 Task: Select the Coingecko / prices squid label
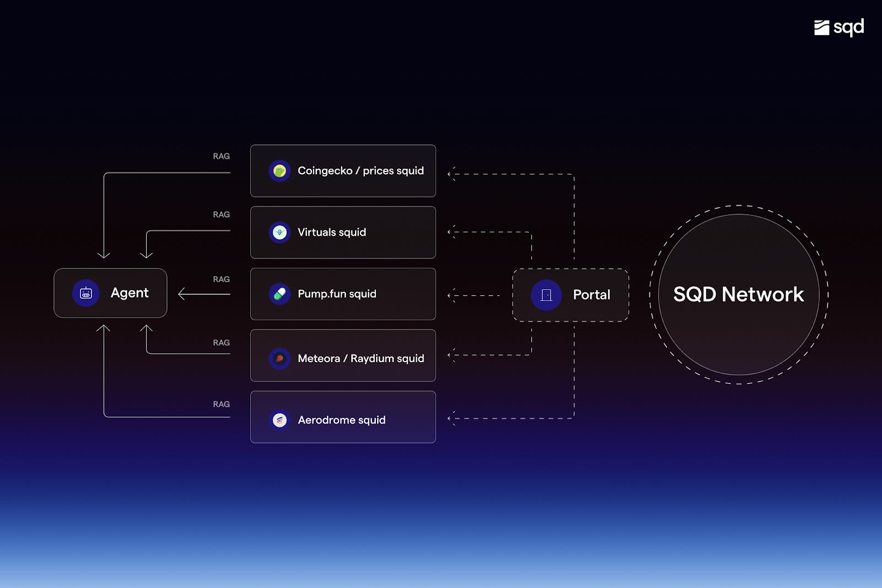pos(361,171)
